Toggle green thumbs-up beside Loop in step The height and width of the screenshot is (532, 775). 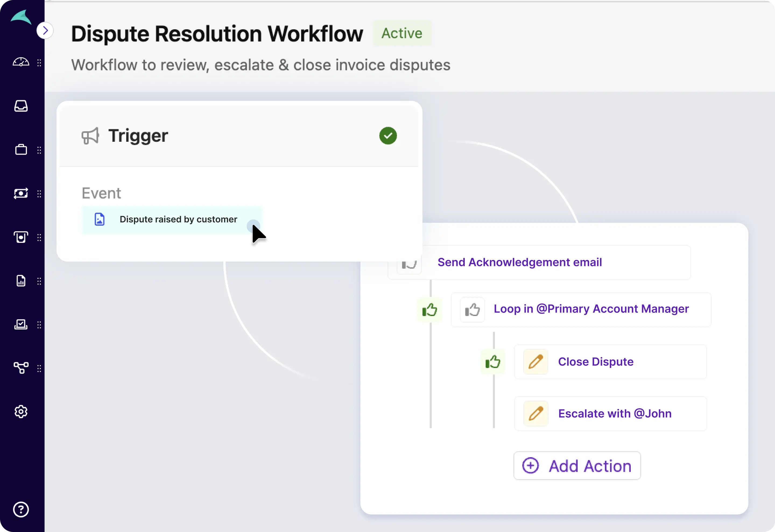(x=429, y=310)
